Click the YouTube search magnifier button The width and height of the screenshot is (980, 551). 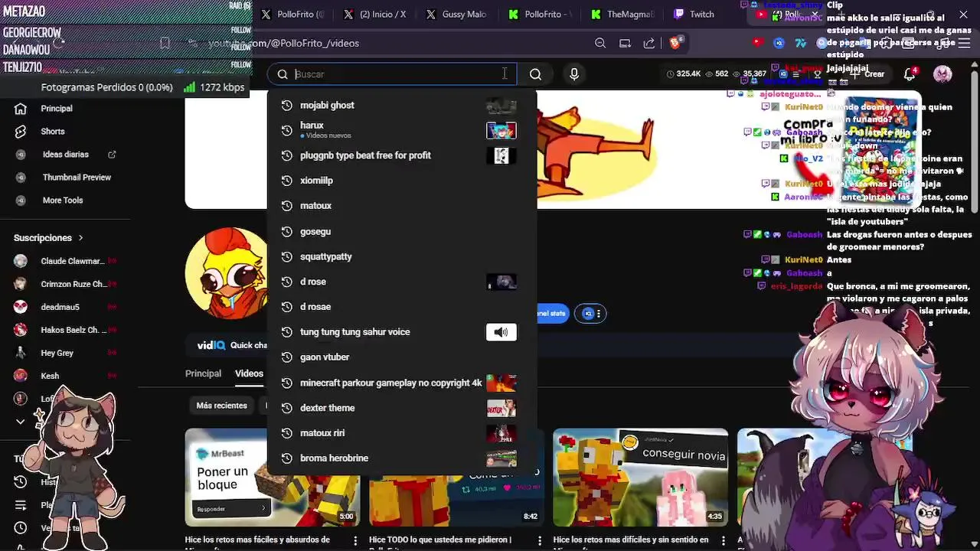pos(535,74)
